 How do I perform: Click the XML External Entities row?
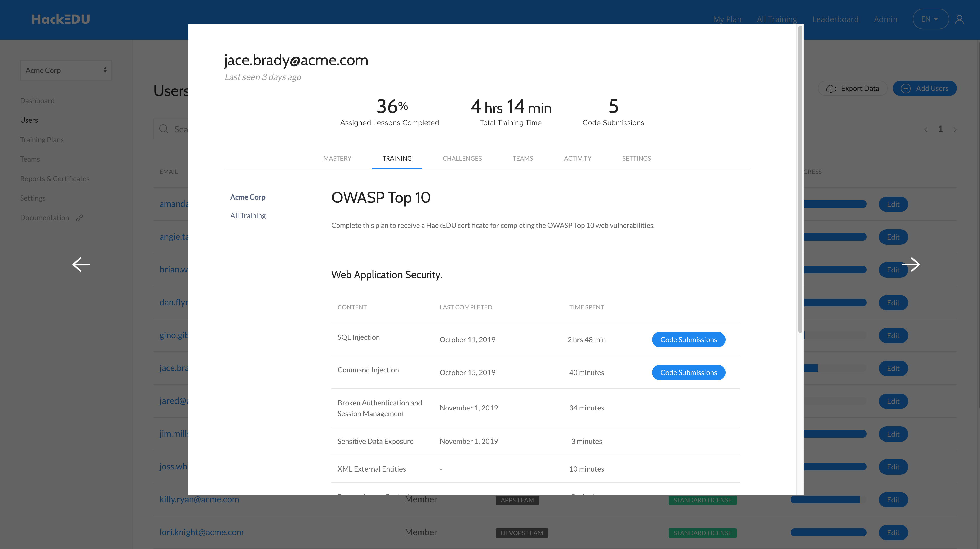click(535, 469)
